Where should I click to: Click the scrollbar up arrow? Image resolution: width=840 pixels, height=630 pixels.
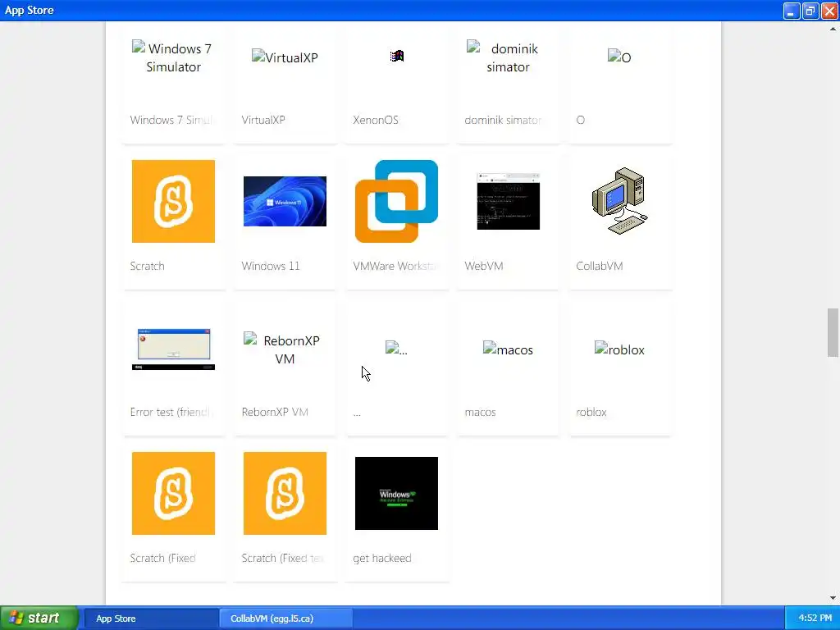tap(833, 29)
